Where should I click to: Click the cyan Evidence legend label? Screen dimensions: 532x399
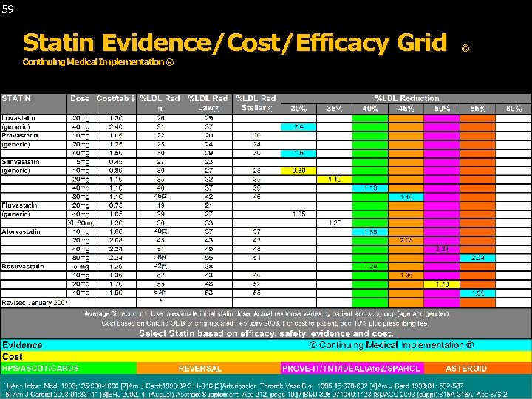coord(22,345)
